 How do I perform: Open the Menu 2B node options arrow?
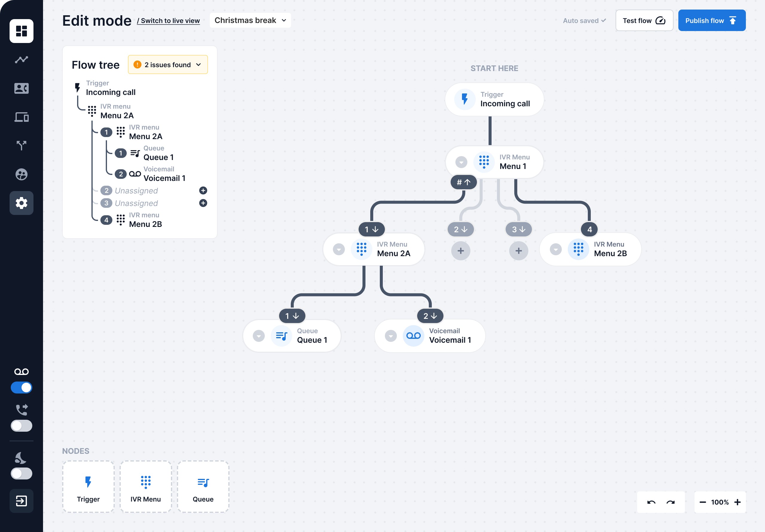tap(556, 249)
